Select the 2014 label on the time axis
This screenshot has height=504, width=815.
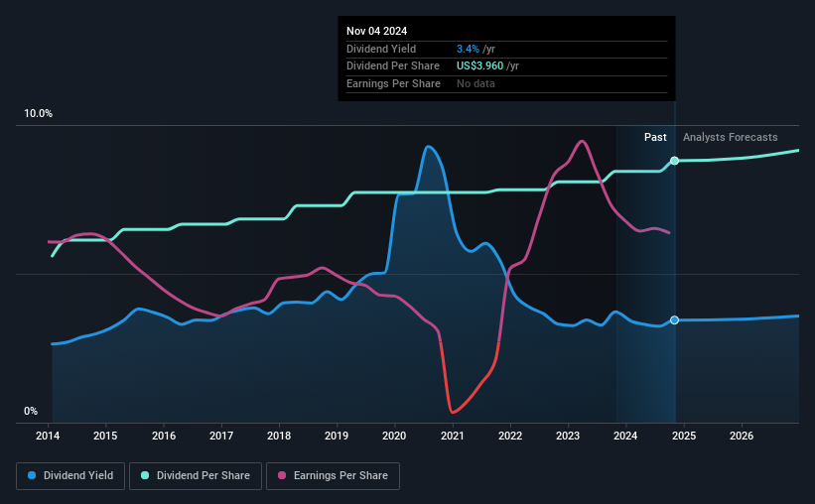[48, 436]
